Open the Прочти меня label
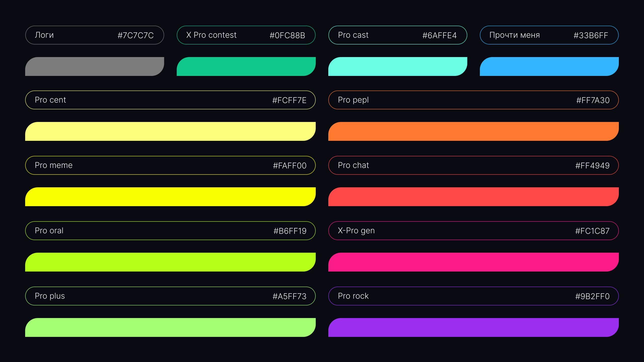 click(x=549, y=35)
